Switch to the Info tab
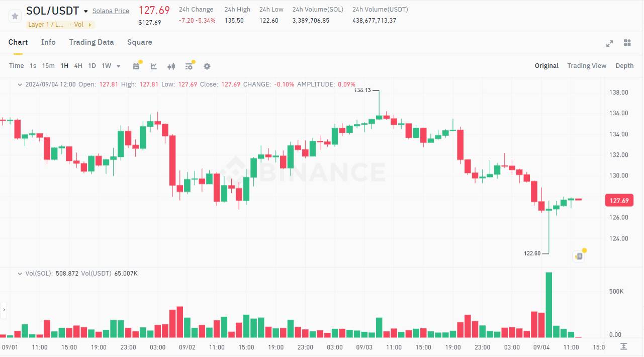Viewport: 644px width, 357px height. tap(48, 42)
